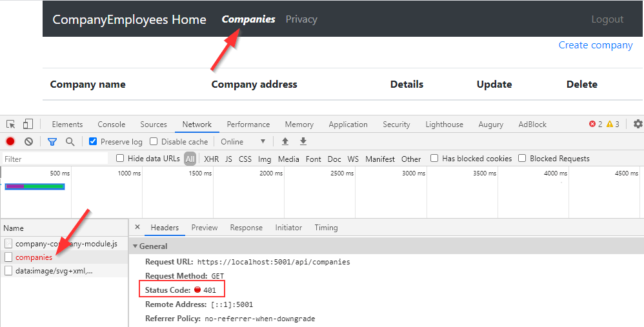Show the Initiator tab of the request
Image resolution: width=644 pixels, height=327 pixels.
(x=288, y=228)
